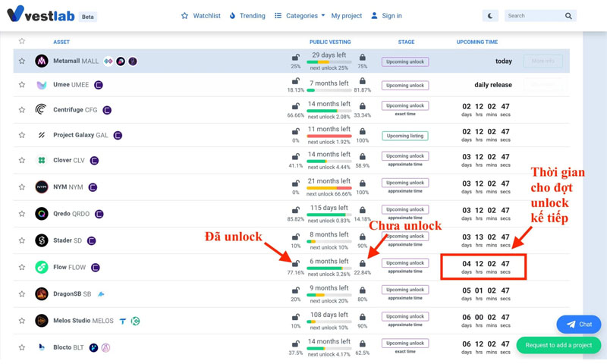
Task: Star Flow FLOW for the watchlist
Action: [22, 267]
